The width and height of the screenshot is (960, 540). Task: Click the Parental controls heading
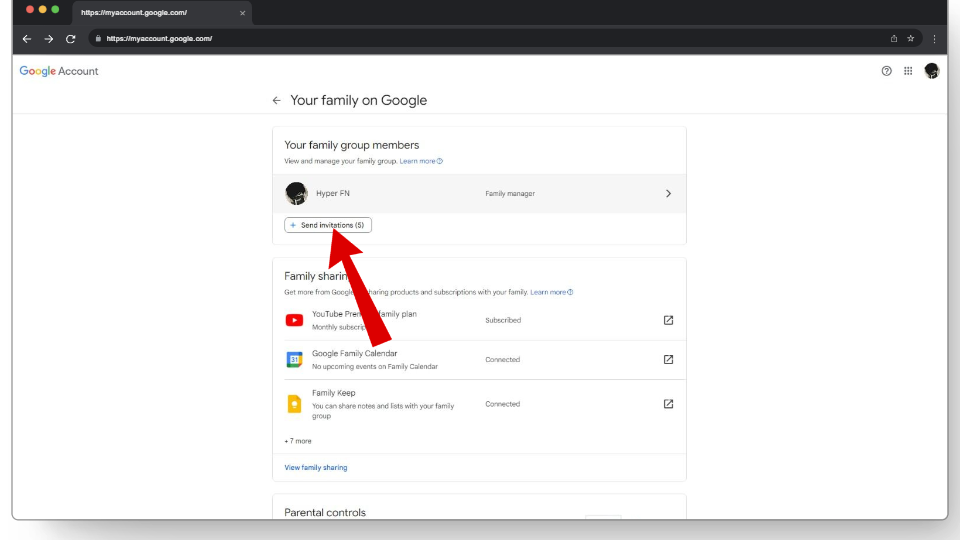(325, 512)
